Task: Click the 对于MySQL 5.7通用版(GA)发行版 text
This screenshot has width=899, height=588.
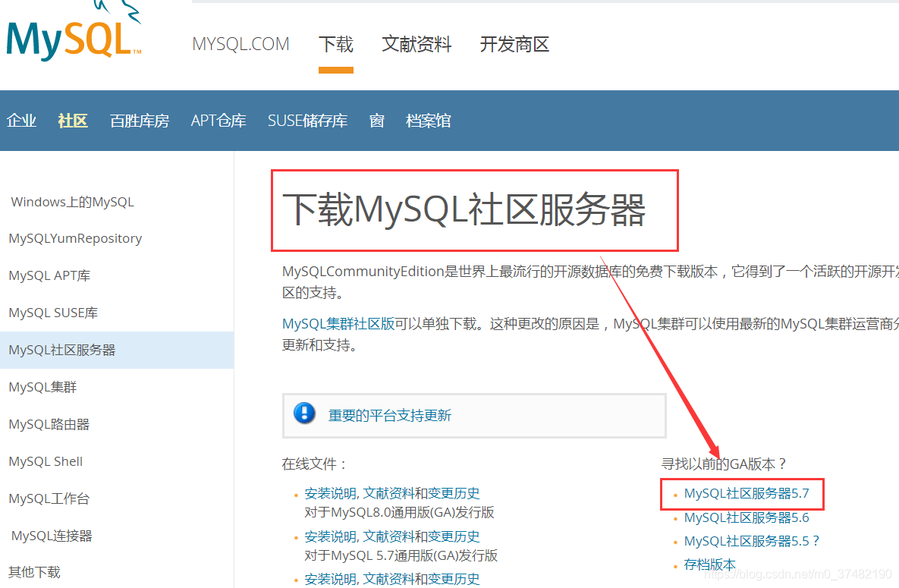Action: [x=401, y=555]
